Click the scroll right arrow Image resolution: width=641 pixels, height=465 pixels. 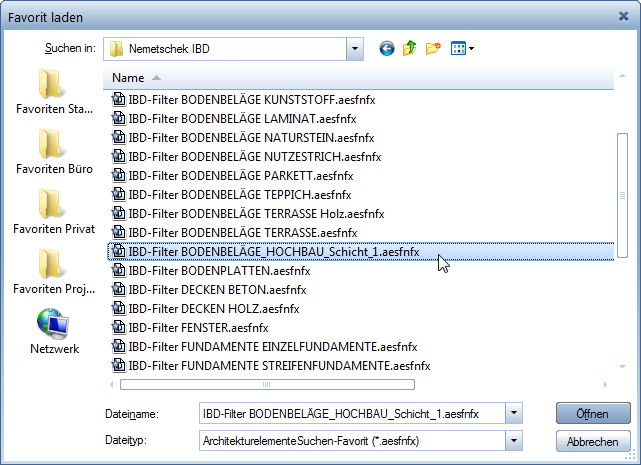pos(605,384)
